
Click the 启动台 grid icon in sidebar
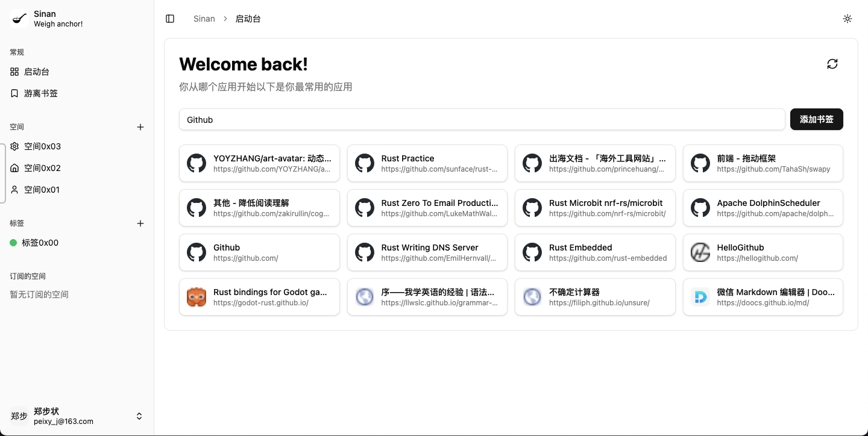[x=14, y=72]
